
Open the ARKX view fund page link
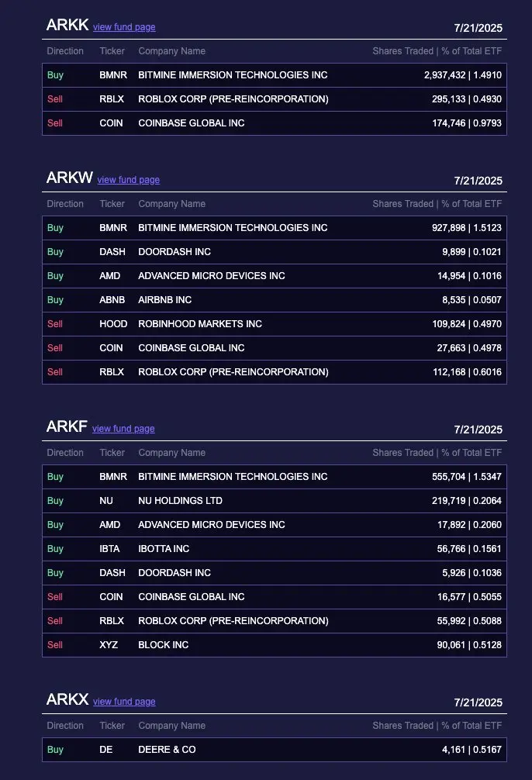[x=123, y=702]
